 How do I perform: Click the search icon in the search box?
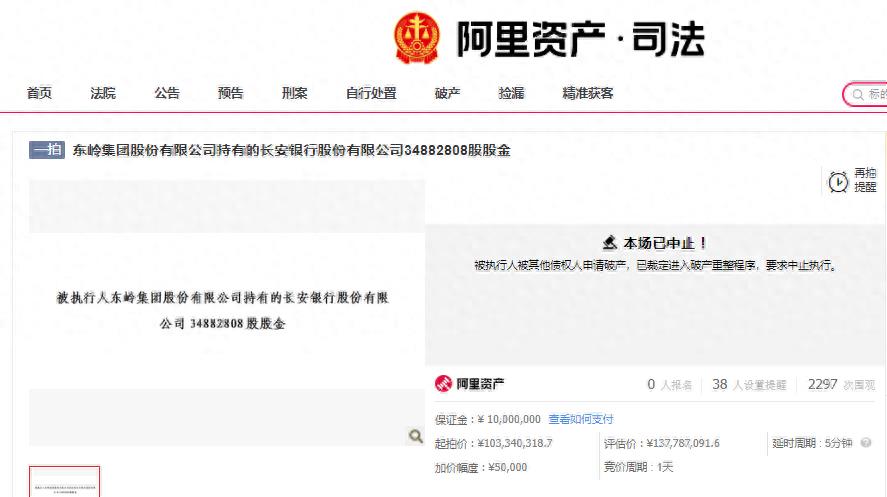[x=858, y=94]
